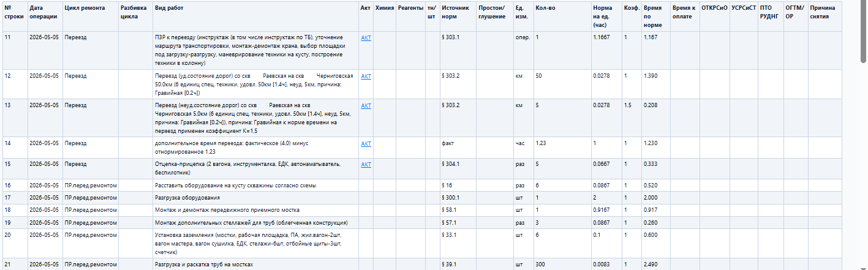Image resolution: width=868 pixels, height=270 pixels.
Task: Click the 'Время по норме' column header
Action: tap(655, 17)
